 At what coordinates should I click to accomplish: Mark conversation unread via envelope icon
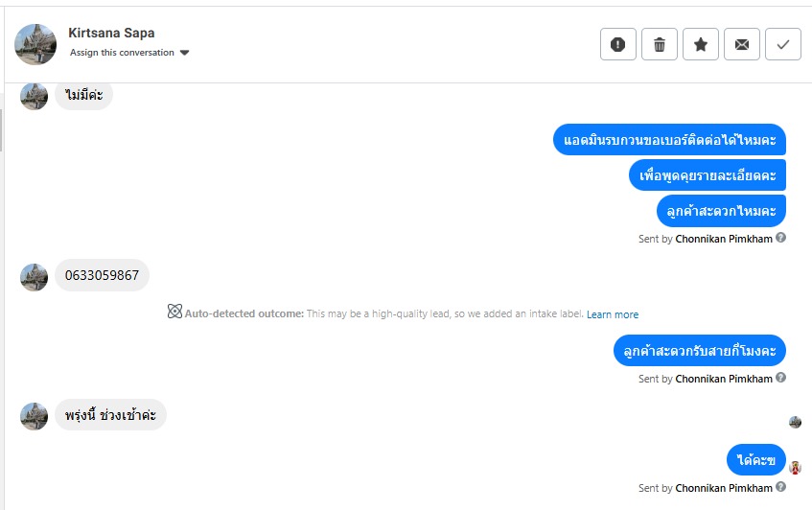[742, 44]
